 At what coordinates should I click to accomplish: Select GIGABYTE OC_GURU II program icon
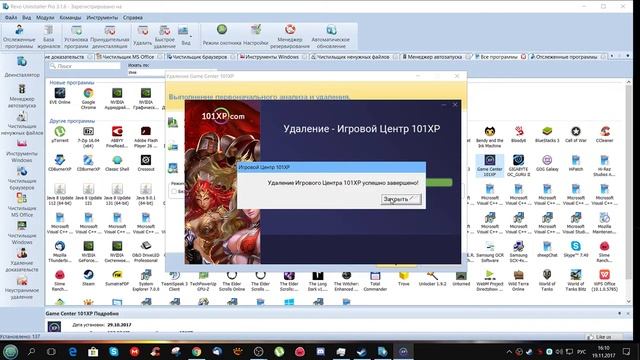(x=518, y=165)
